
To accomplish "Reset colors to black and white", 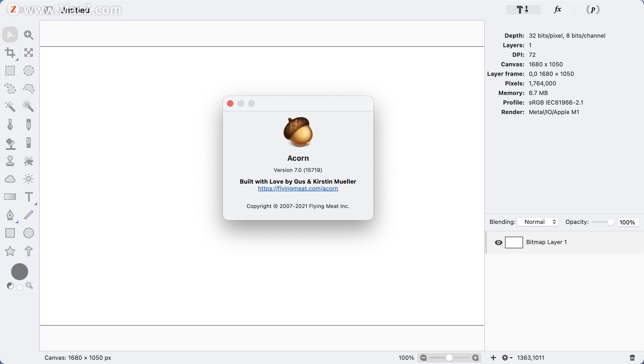I will click(x=10, y=286).
